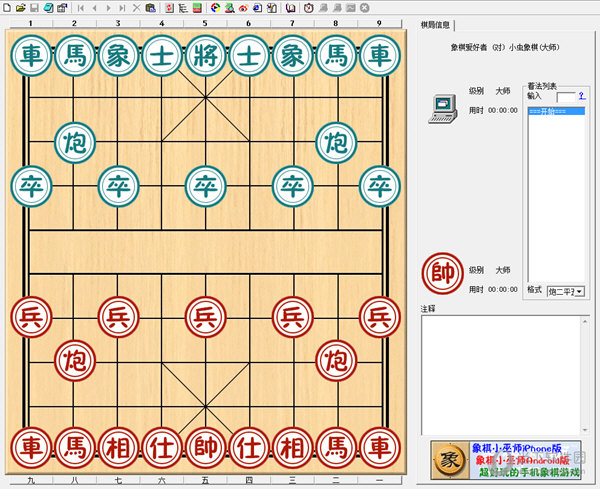Click the microscope analysis icon
Viewport: 600px width, 489px height.
(230, 8)
